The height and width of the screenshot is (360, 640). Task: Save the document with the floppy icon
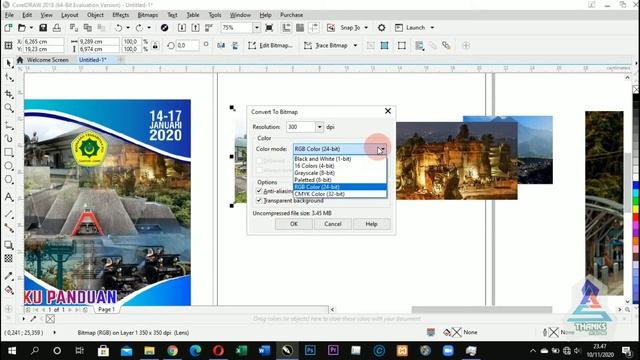pos(43,28)
